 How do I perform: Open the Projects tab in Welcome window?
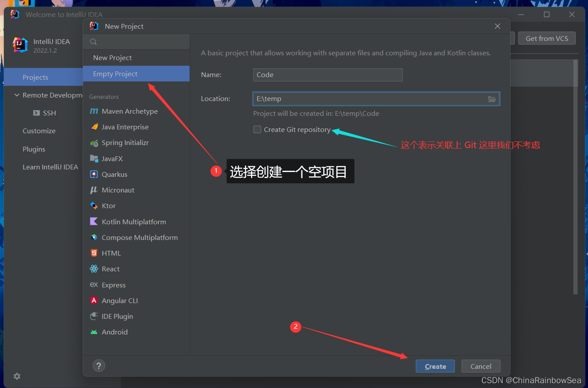click(x=43, y=77)
